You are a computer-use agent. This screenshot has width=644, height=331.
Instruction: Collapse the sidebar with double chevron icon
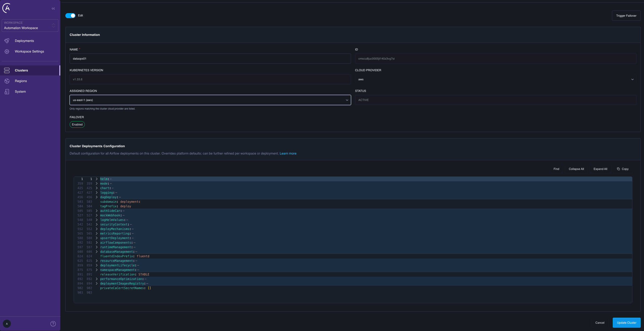click(x=53, y=9)
